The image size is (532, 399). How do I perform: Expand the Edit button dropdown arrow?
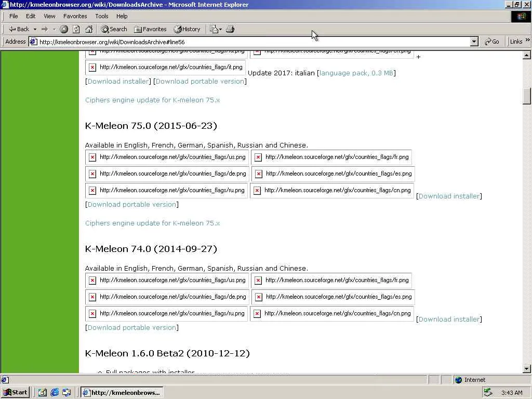point(220,29)
